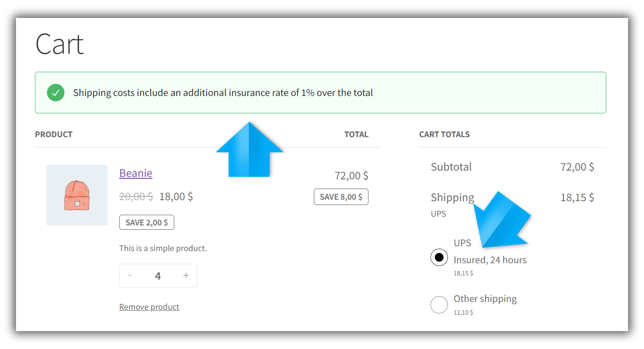This screenshot has height=349, width=644.
Task: Click the insurance rate notice text
Action: pyautogui.click(x=223, y=93)
